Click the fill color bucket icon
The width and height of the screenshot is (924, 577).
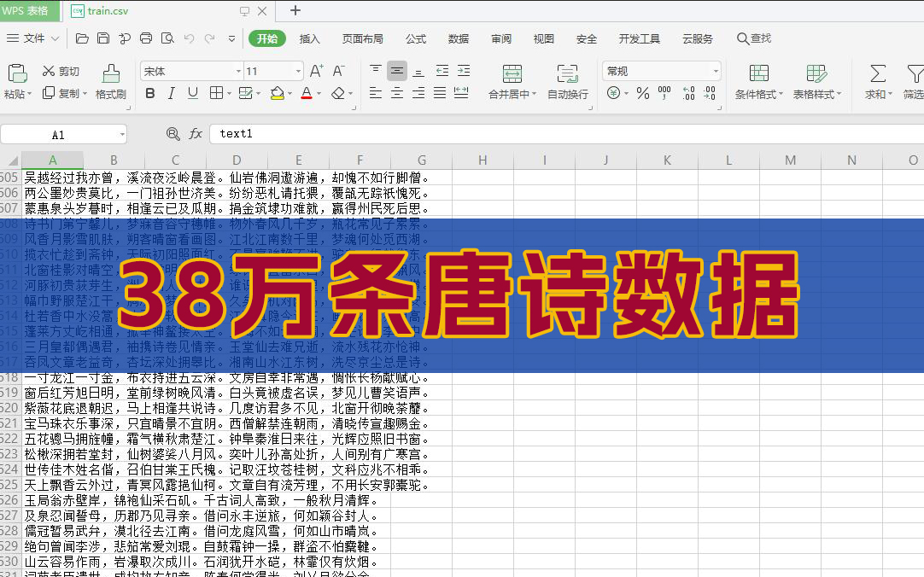pyautogui.click(x=277, y=93)
